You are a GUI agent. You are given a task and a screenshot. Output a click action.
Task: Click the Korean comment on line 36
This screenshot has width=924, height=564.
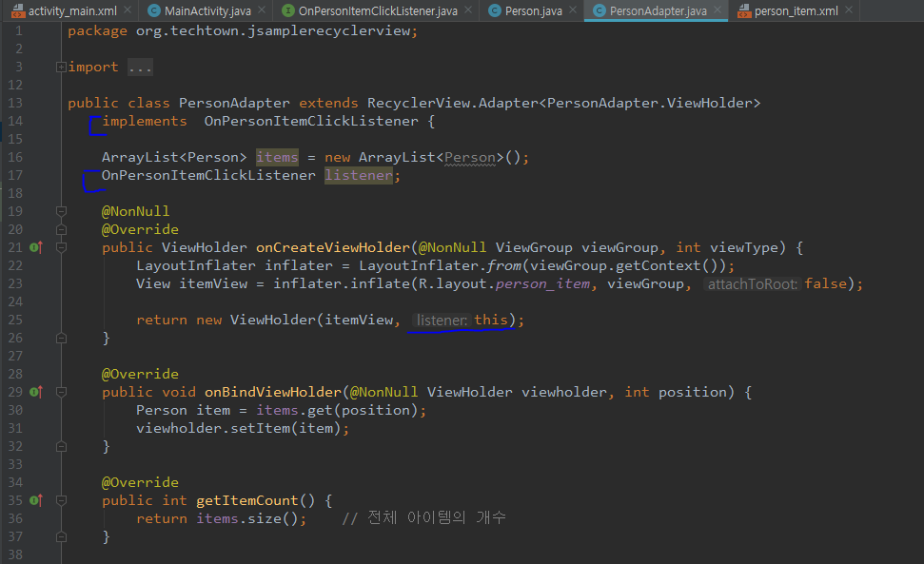click(423, 518)
